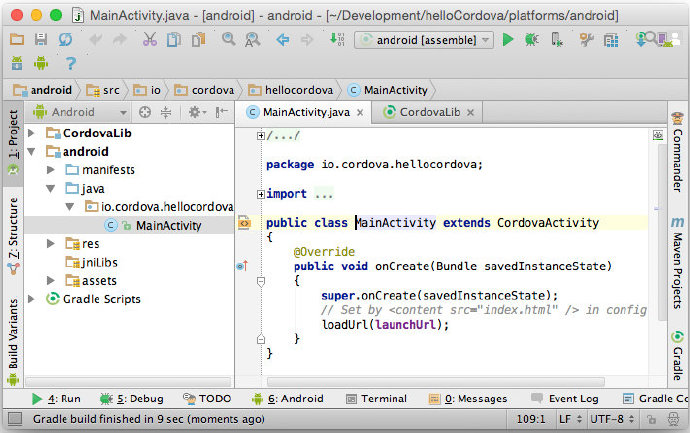This screenshot has height=433, width=690.
Task: Click the Synchronize refresh icon
Action: coord(66,39)
